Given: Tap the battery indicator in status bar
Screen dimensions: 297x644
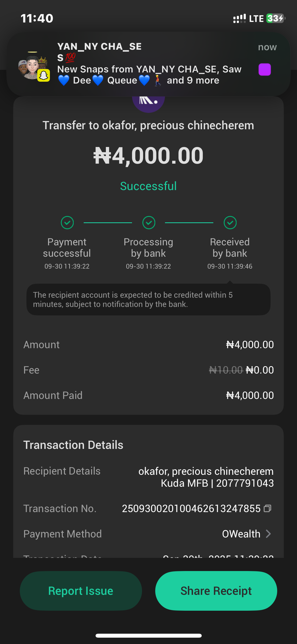Looking at the screenshot, I should tap(275, 19).
